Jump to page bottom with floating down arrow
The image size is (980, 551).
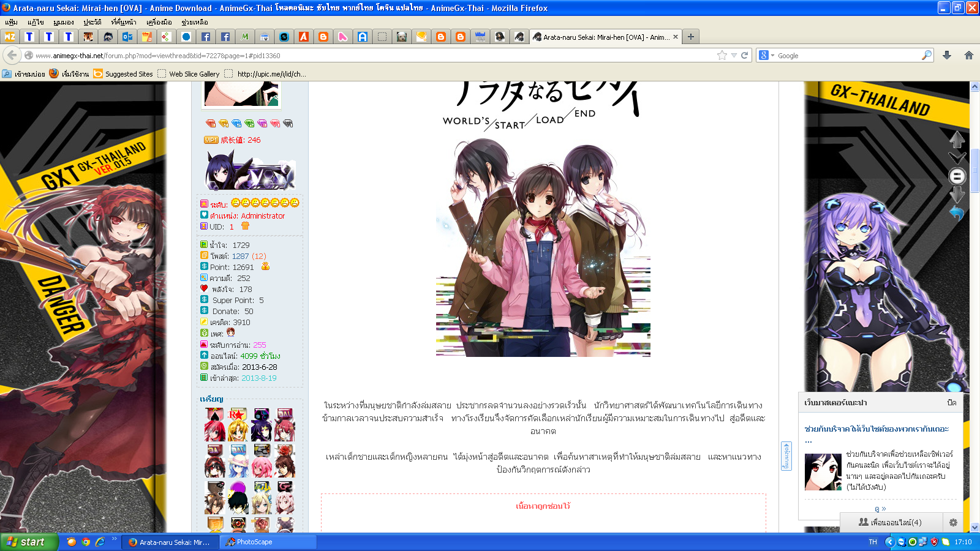coord(957,195)
